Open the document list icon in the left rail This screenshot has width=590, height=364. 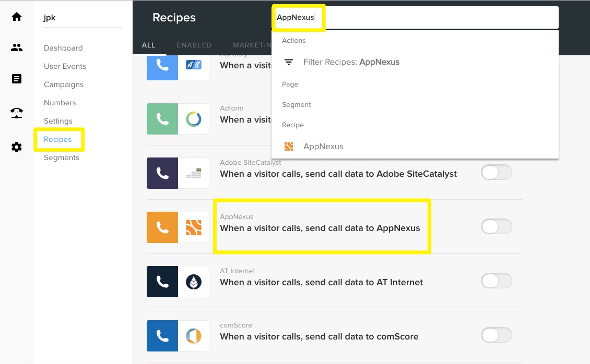click(x=17, y=79)
